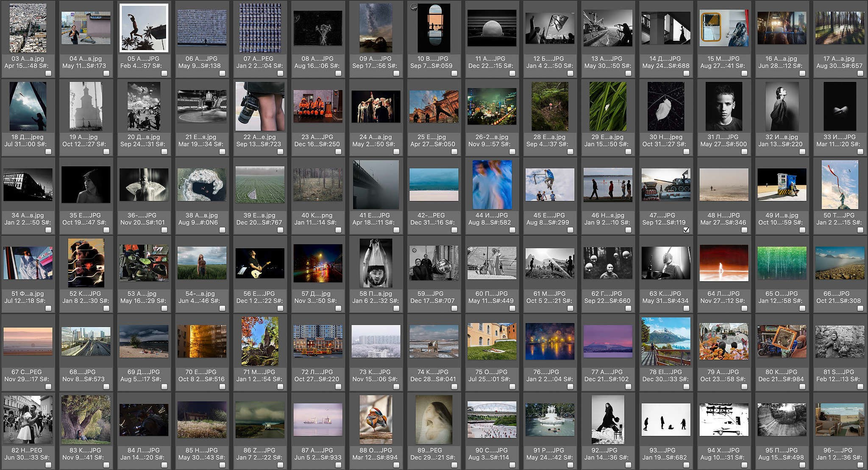Mark the checkbox for image 96
This screenshot has width=868, height=470.
click(860, 465)
